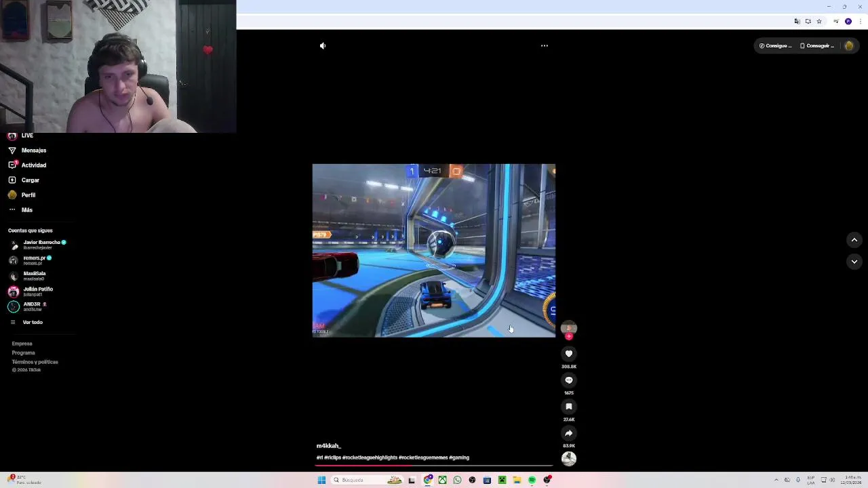Open File Explorer from taskbar
The image size is (868, 488).
point(517,480)
